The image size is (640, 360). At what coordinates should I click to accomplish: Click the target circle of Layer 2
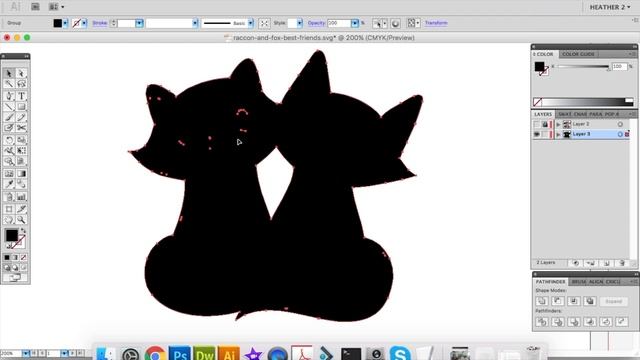620,124
